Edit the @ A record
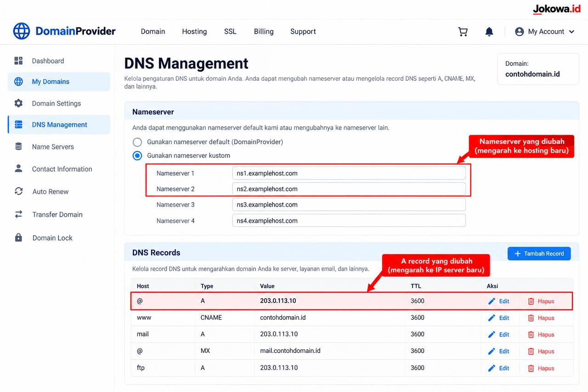This screenshot has width=588, height=392. 498,301
